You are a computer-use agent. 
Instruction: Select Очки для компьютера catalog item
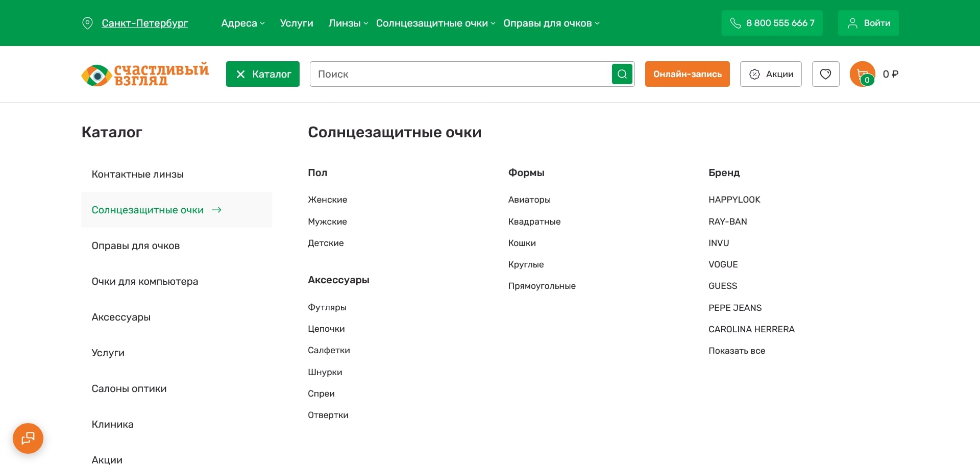[x=144, y=281]
